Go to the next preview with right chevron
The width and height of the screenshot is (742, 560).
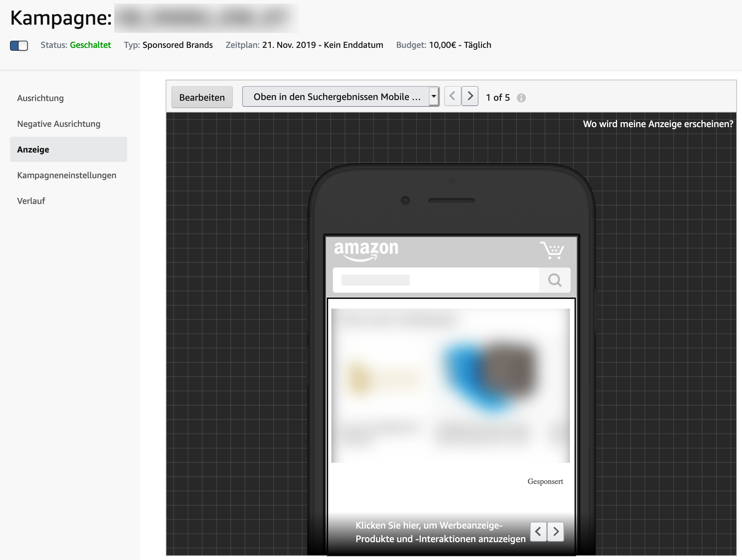(470, 96)
